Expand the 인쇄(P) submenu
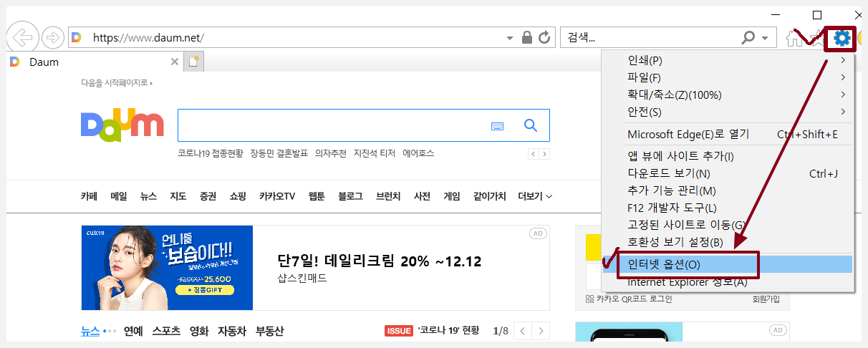 pos(844,59)
